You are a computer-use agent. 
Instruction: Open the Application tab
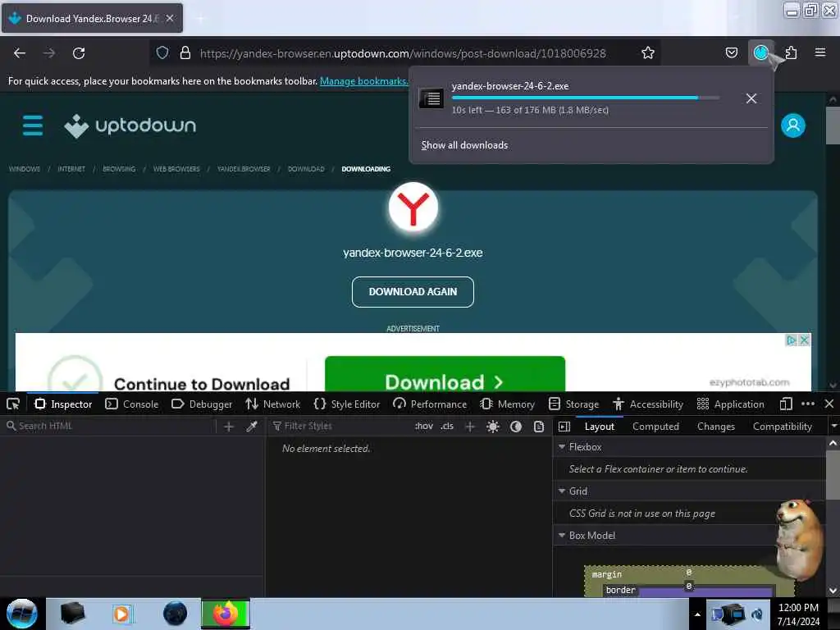[x=731, y=404]
